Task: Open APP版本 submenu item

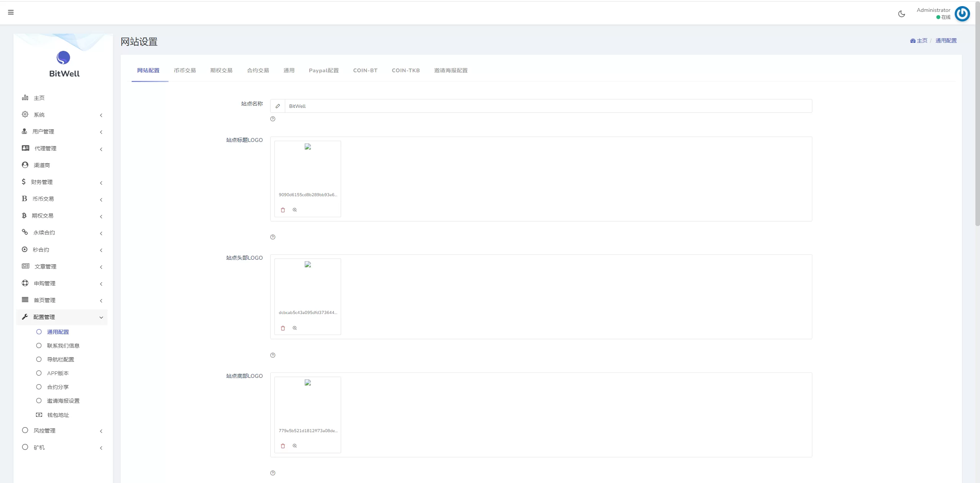Action: [x=58, y=373]
